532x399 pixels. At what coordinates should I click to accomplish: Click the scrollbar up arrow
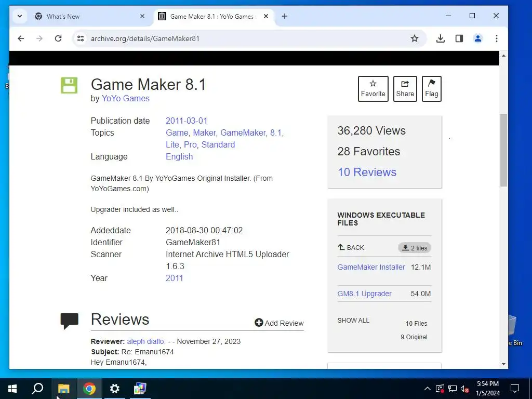click(503, 55)
